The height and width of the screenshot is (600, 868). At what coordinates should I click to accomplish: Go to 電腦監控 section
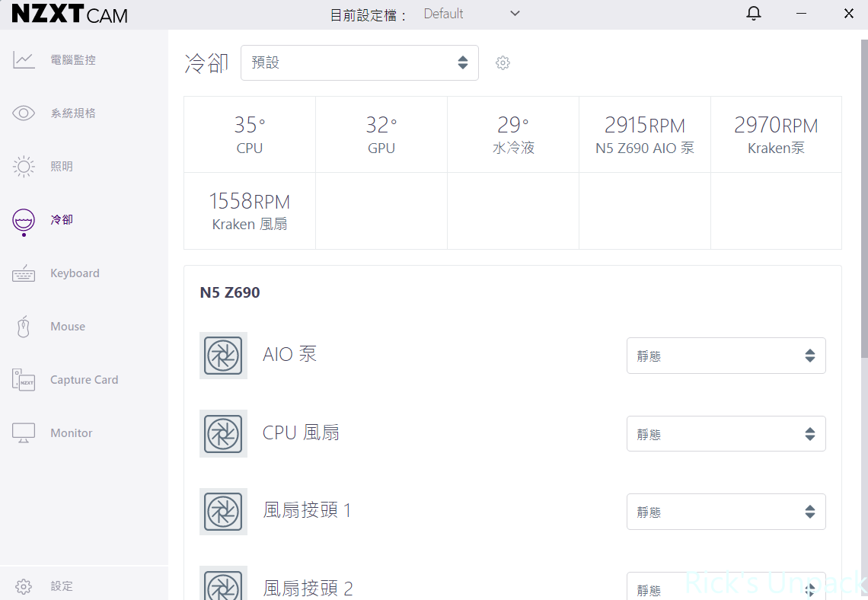pyautogui.click(x=72, y=60)
